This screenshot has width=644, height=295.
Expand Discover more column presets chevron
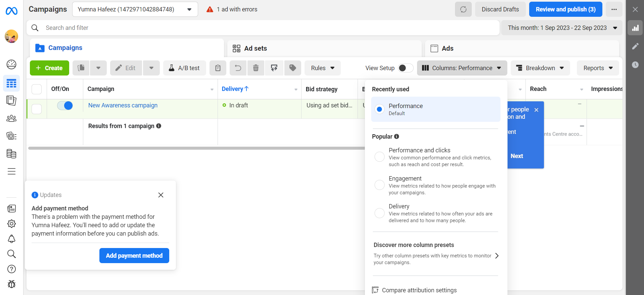click(x=497, y=256)
